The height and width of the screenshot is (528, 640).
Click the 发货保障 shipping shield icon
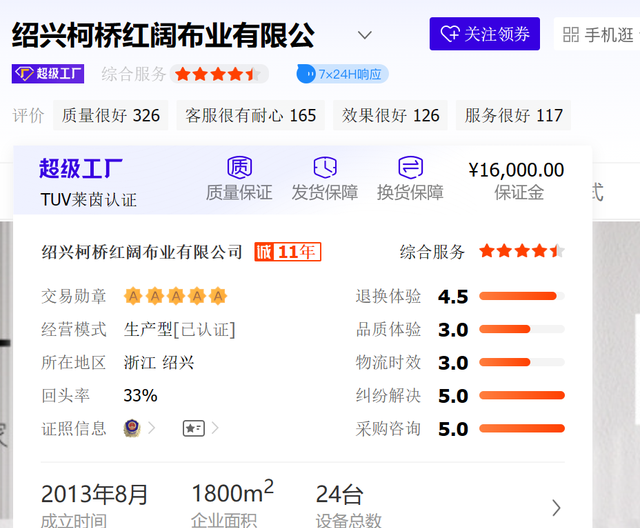click(325, 167)
